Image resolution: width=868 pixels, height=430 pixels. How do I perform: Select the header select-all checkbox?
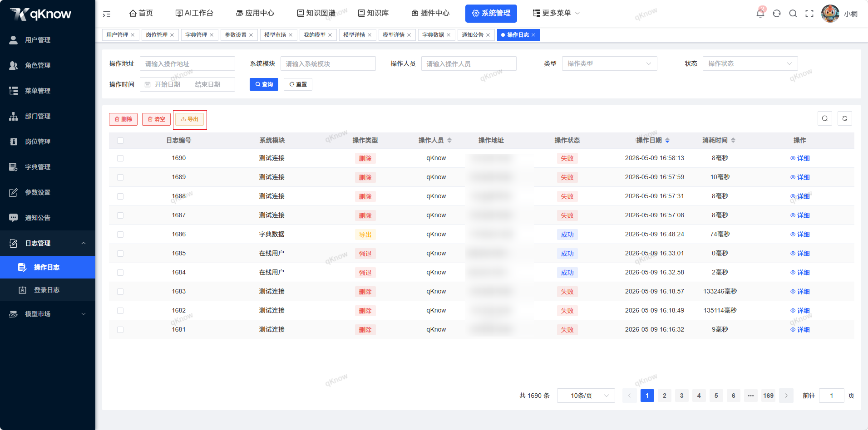(120, 141)
